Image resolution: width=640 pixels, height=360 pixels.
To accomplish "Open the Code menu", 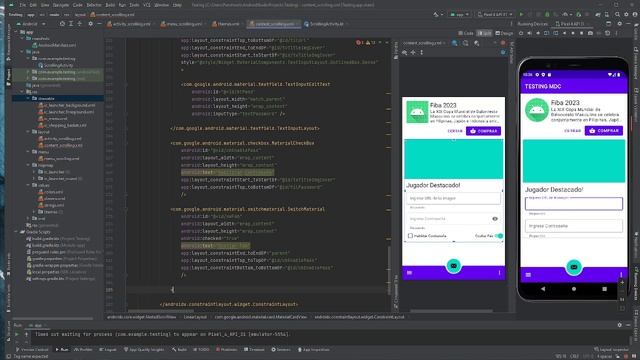I will 78,5.
